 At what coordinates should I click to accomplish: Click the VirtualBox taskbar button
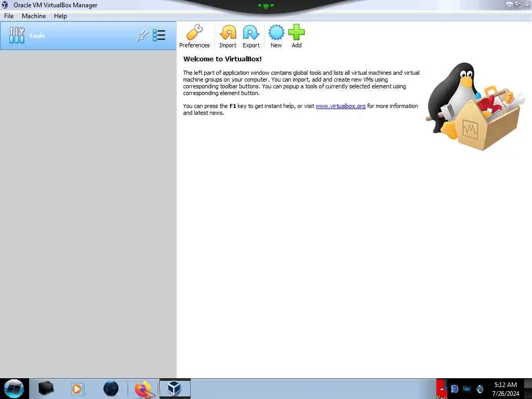point(175,389)
